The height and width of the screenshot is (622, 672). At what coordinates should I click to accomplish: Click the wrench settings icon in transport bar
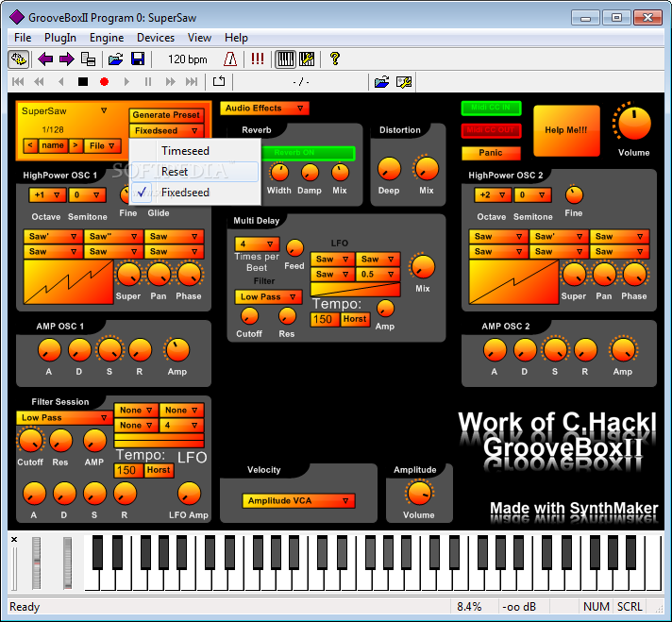[404, 81]
